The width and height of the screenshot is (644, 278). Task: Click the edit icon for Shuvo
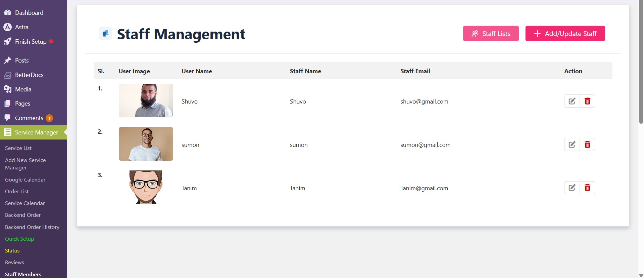(x=572, y=101)
